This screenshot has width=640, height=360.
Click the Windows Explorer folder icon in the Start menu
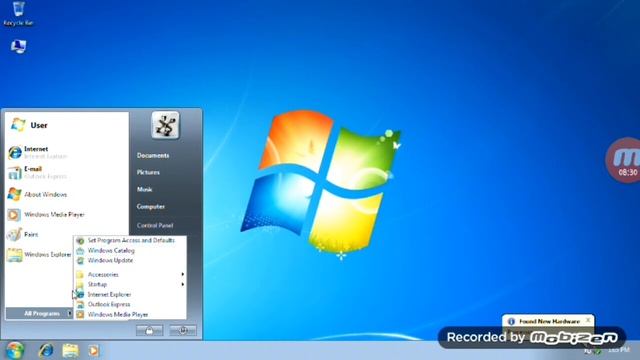coord(14,255)
